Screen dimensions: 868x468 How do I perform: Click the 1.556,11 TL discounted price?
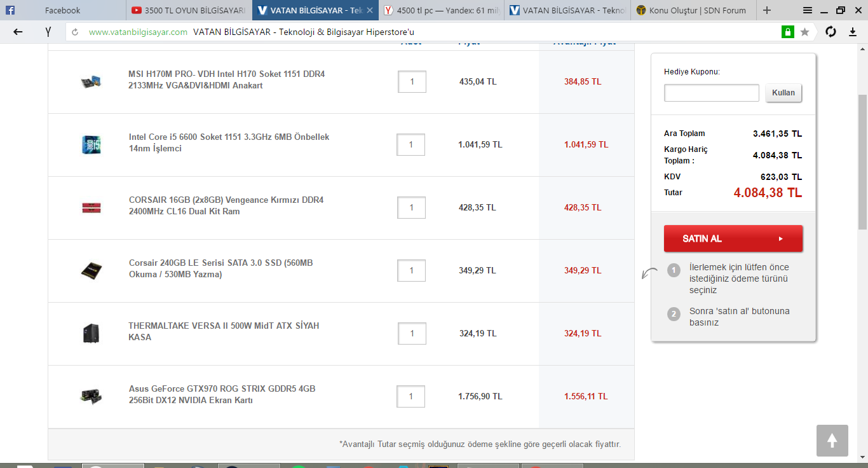pos(586,396)
